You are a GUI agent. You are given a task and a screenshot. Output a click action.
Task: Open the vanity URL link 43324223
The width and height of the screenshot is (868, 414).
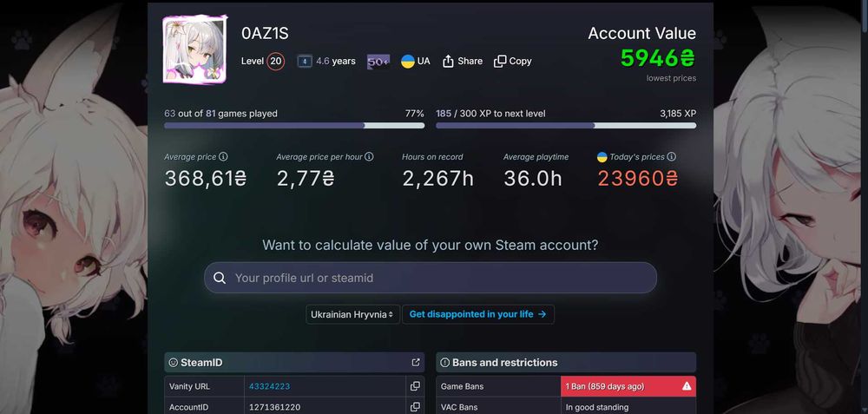[270, 386]
